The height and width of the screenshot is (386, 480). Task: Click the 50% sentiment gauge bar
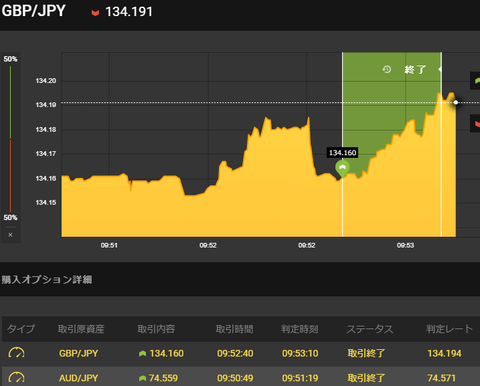[x=10, y=138]
